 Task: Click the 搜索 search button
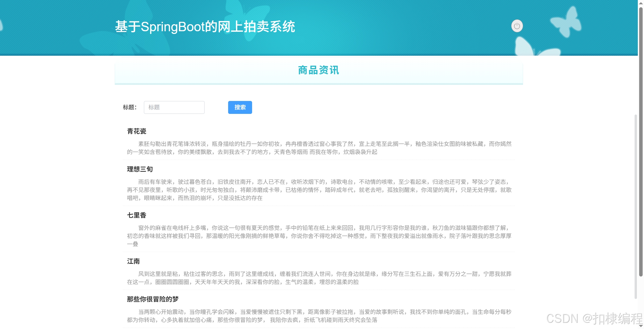tap(240, 107)
